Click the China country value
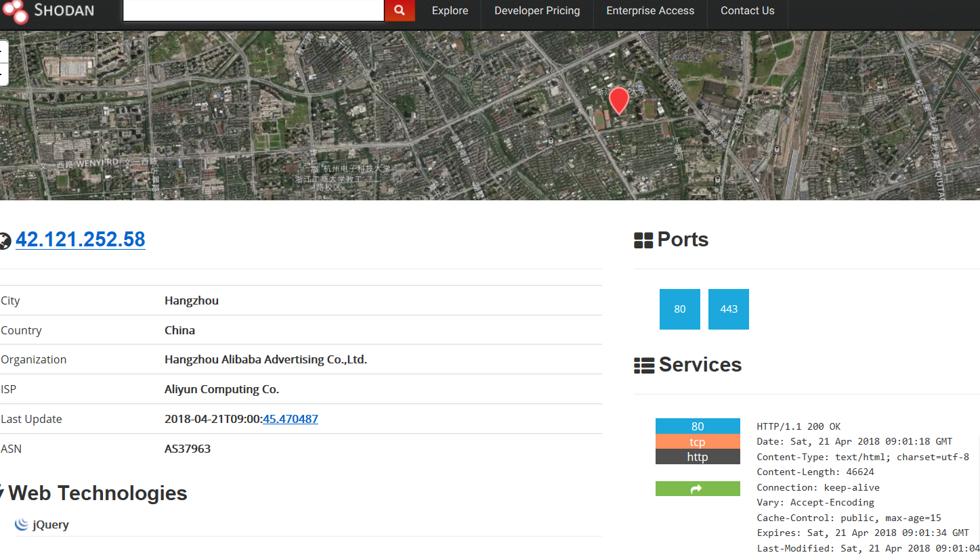This screenshot has height=559, width=980. point(179,330)
